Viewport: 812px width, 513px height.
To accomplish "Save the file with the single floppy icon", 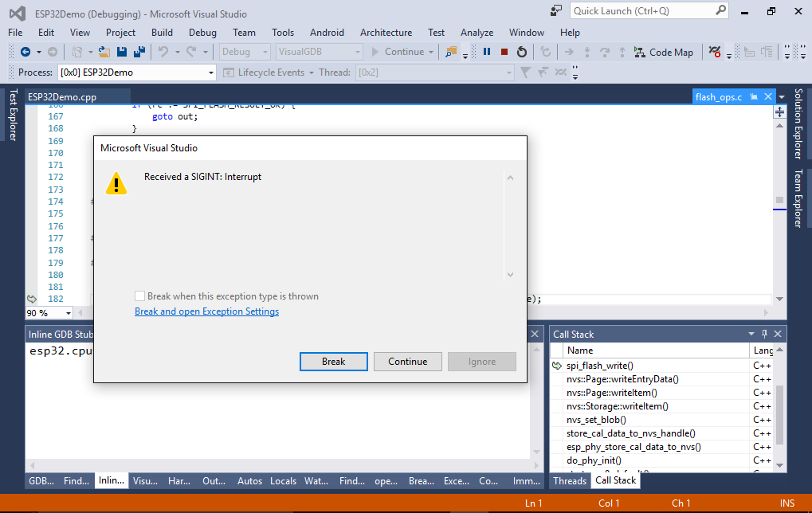I will pos(122,52).
